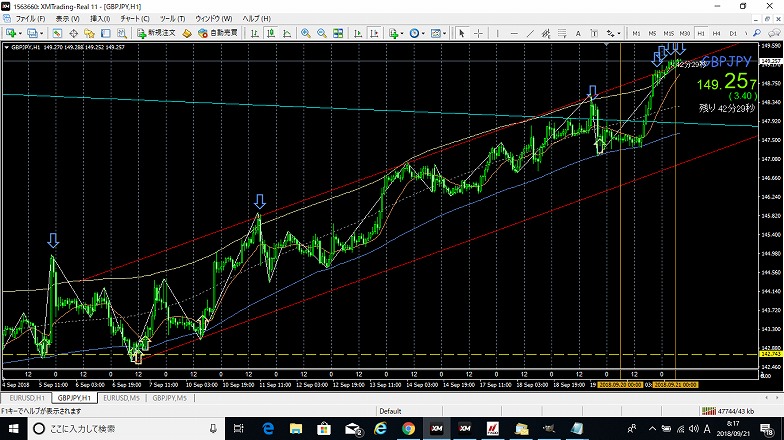
Task: Open the Market Watch panel icon
Action: [x=57, y=33]
